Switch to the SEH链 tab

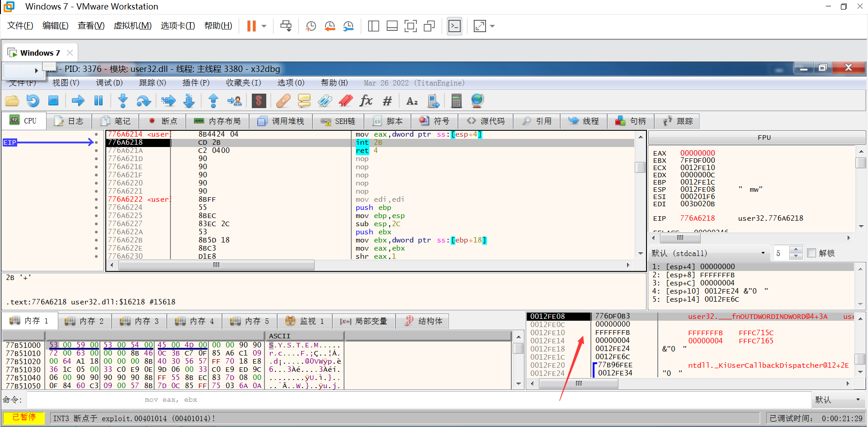[x=338, y=121]
